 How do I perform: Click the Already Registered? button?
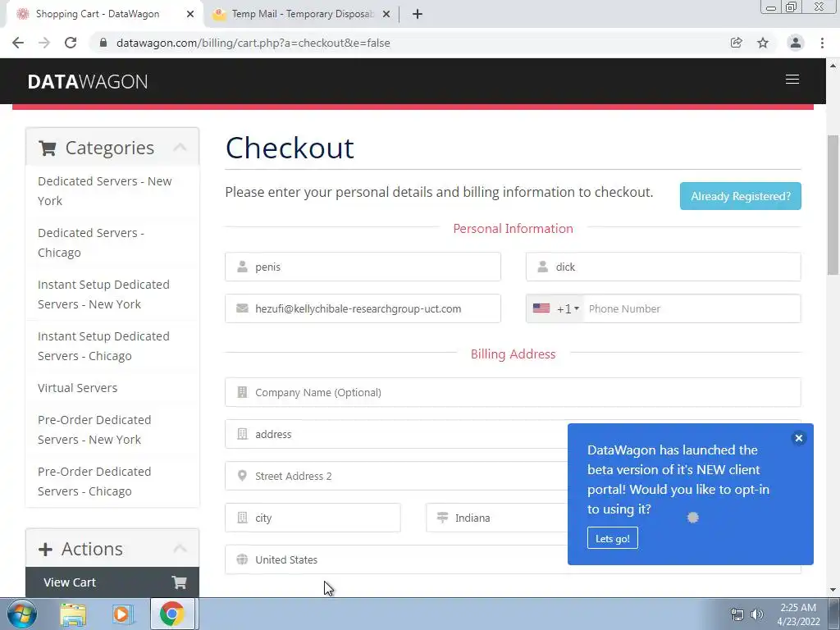(x=741, y=196)
